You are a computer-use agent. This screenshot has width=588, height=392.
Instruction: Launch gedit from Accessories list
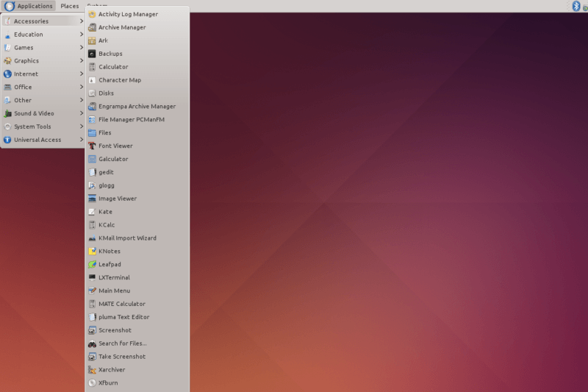(x=106, y=172)
